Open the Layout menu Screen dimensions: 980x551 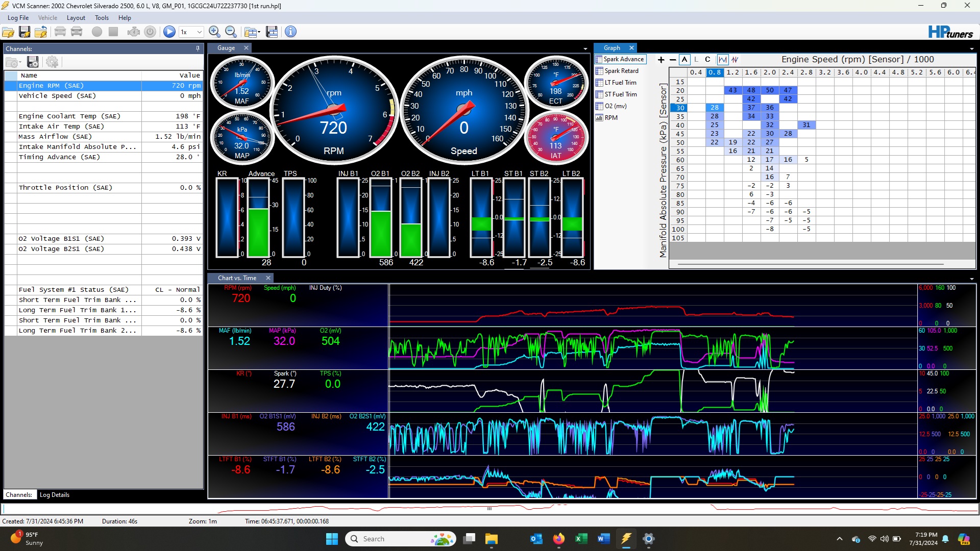point(76,18)
